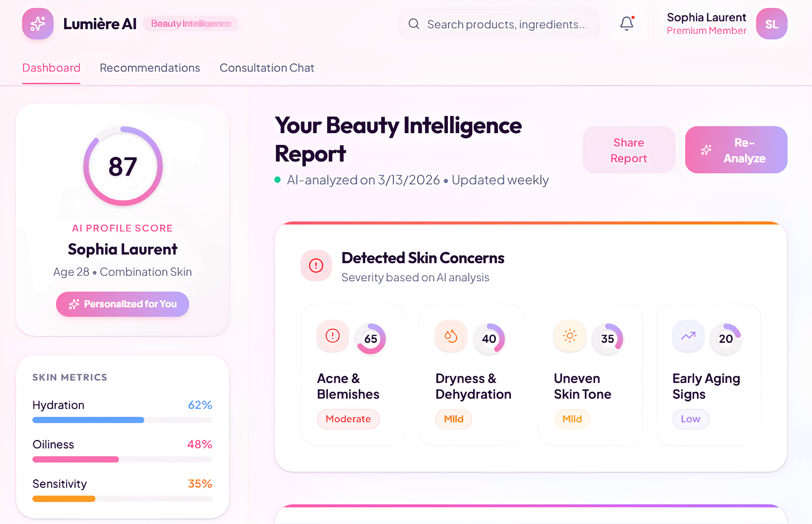Screen dimensions: 812x524
Task: Click the Oiliness progress bar
Action: (122, 459)
